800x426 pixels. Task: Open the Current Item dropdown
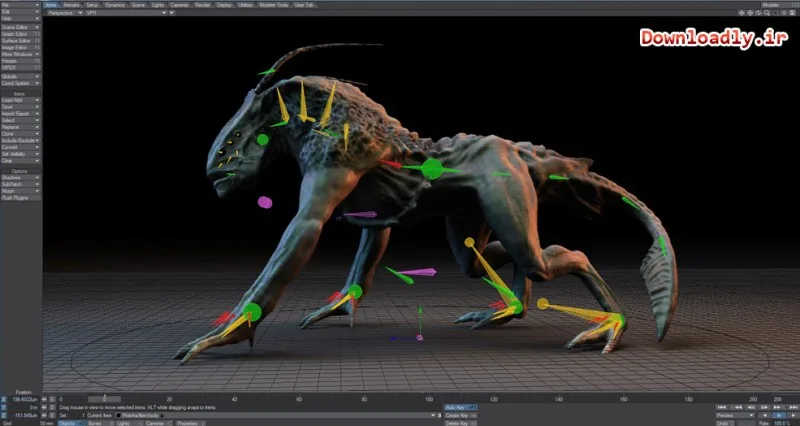(276, 415)
